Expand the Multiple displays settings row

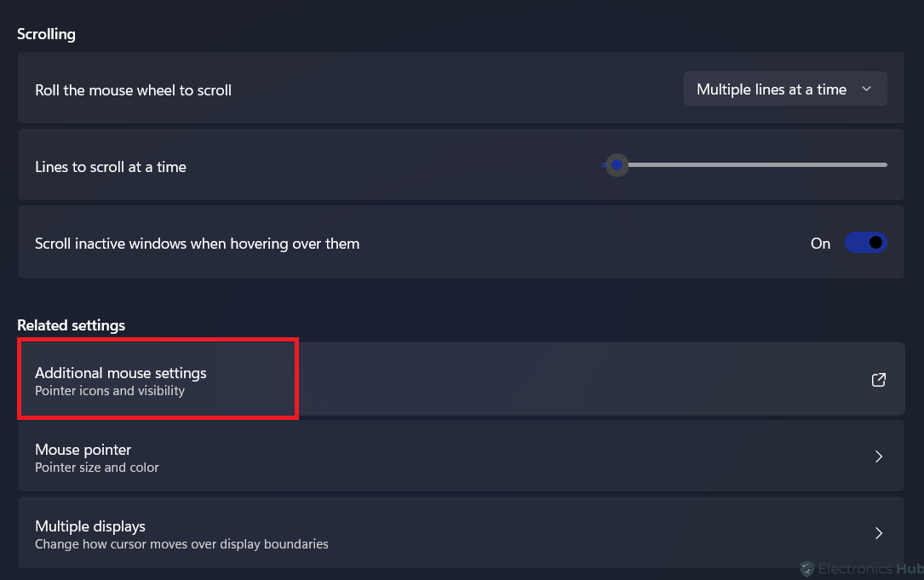[x=460, y=533]
